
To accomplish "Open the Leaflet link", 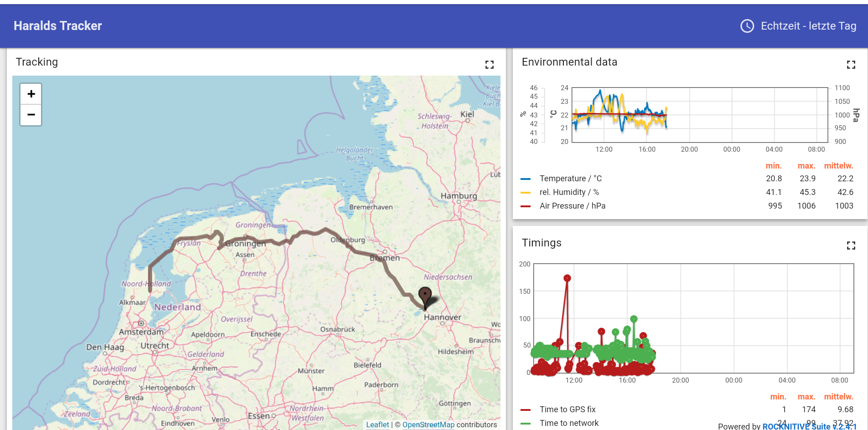I will click(378, 425).
